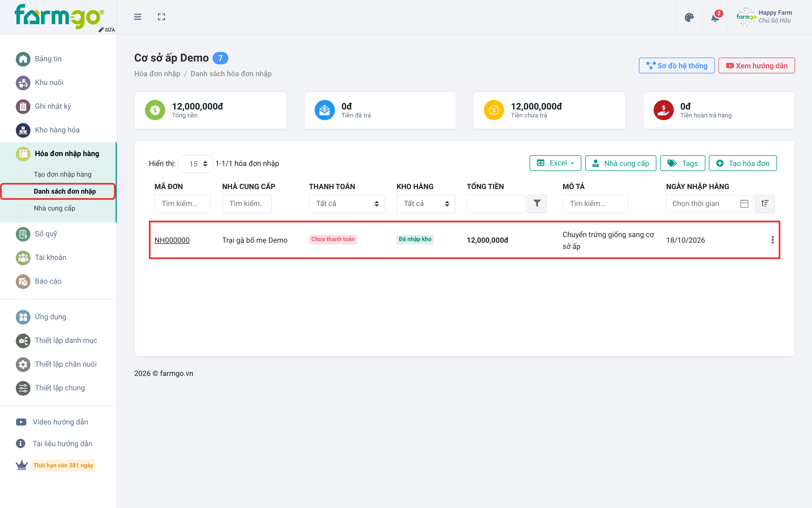Click the Sơ đồ hệ thống button
Image resolution: width=812 pixels, height=508 pixels.
pyautogui.click(x=676, y=65)
